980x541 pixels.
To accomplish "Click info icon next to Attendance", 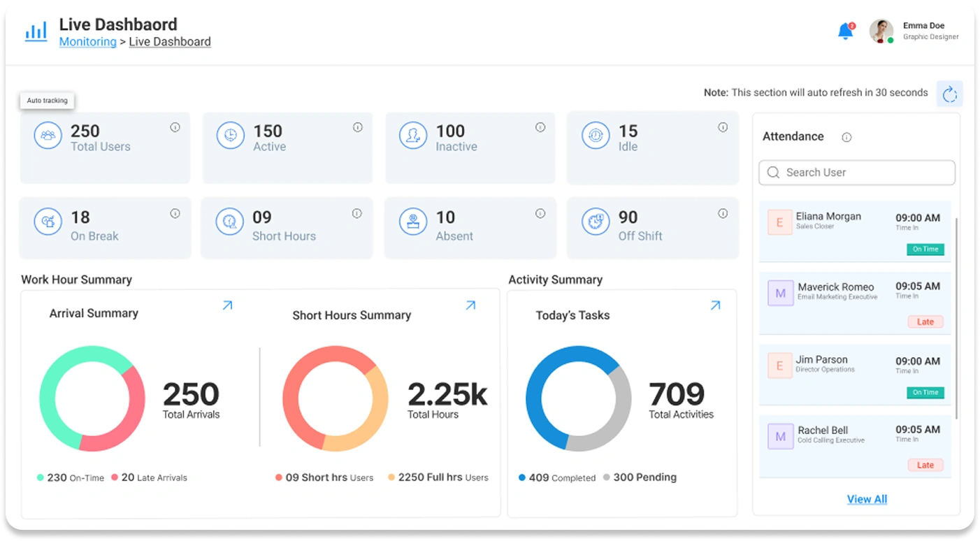I will (846, 137).
